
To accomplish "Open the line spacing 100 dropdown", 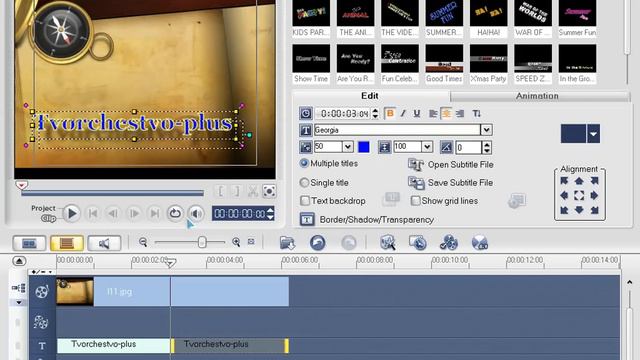I will coord(427,147).
